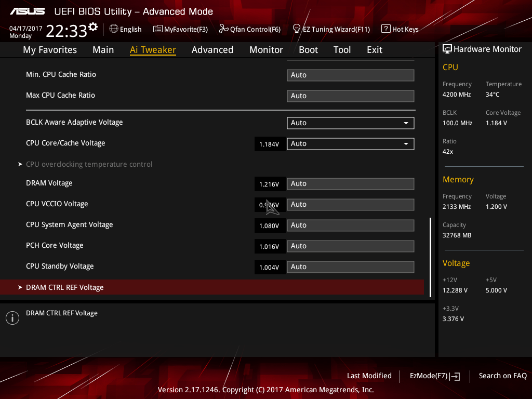Screen dimensions: 532x399
Task: Click the DRAM Voltage input field
Action: (351, 183)
